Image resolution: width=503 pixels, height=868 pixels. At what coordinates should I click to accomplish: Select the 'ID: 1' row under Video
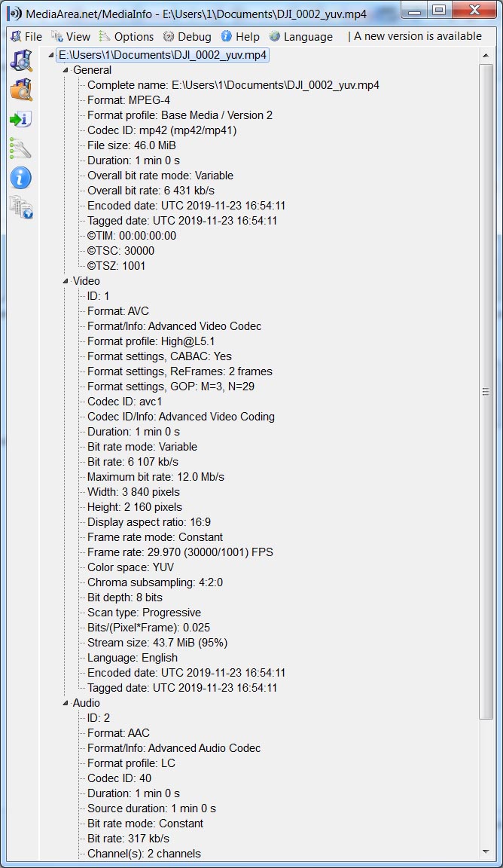pos(98,296)
